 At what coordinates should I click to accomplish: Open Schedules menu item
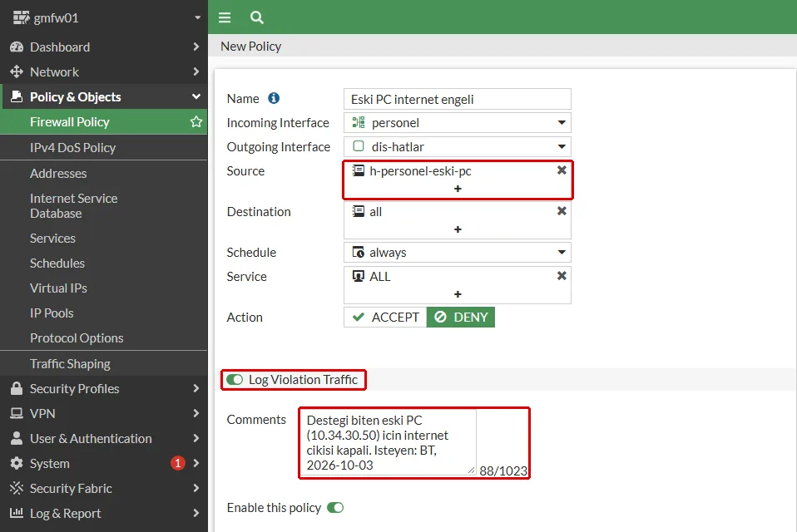[104, 263]
